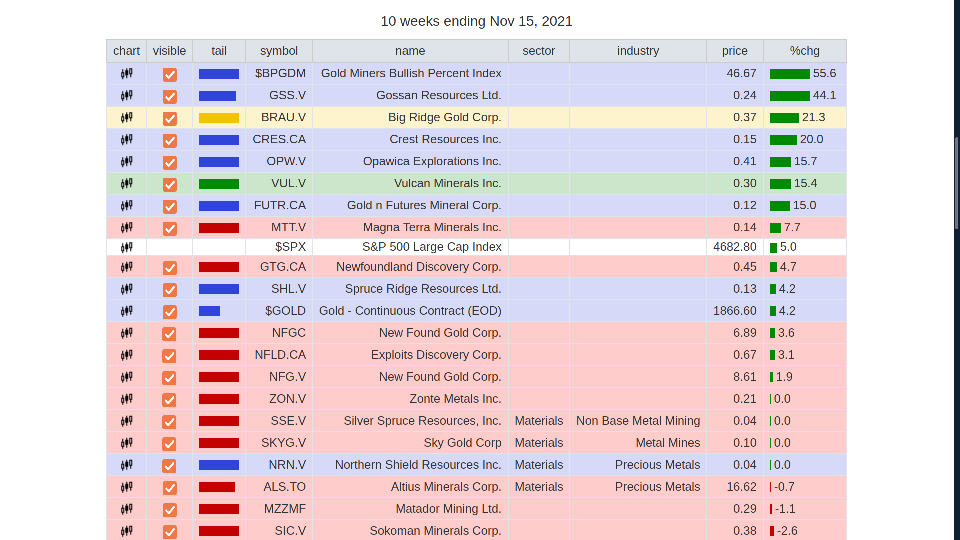Disable visible checkbox for SKYG.V

pos(170,443)
